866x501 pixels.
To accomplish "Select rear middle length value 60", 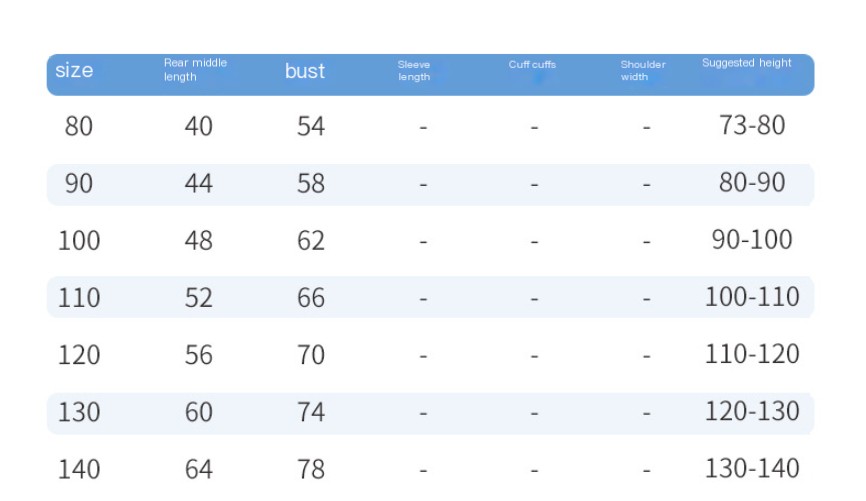I will pos(198,412).
